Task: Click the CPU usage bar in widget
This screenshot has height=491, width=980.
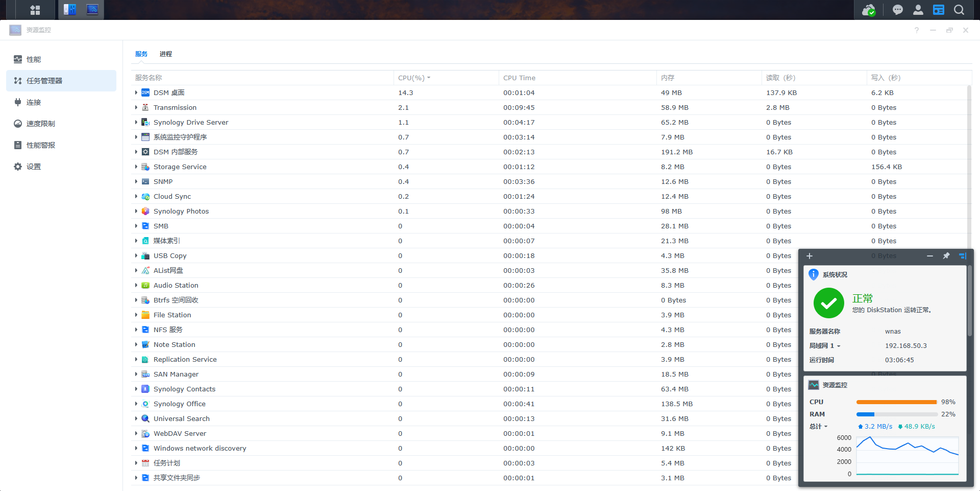Action: [896, 402]
